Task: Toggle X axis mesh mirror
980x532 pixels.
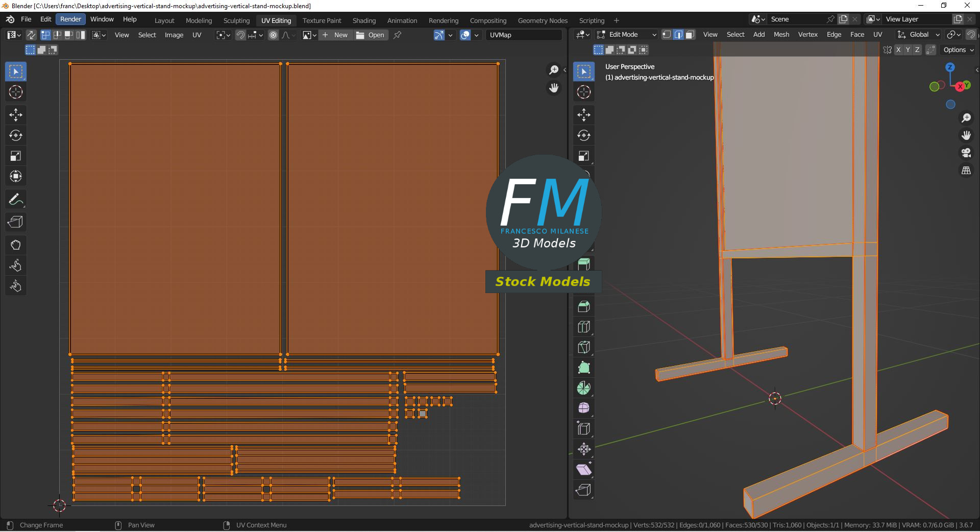Action: (x=898, y=50)
